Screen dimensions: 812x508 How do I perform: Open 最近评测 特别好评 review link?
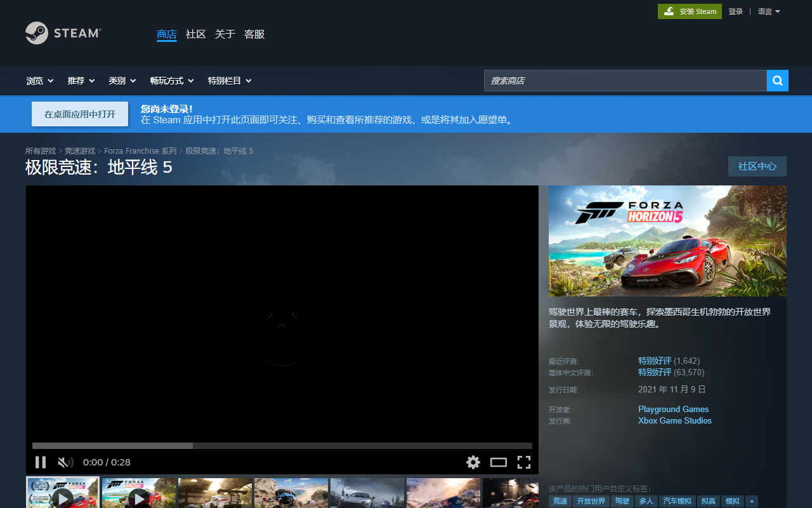[x=655, y=361]
